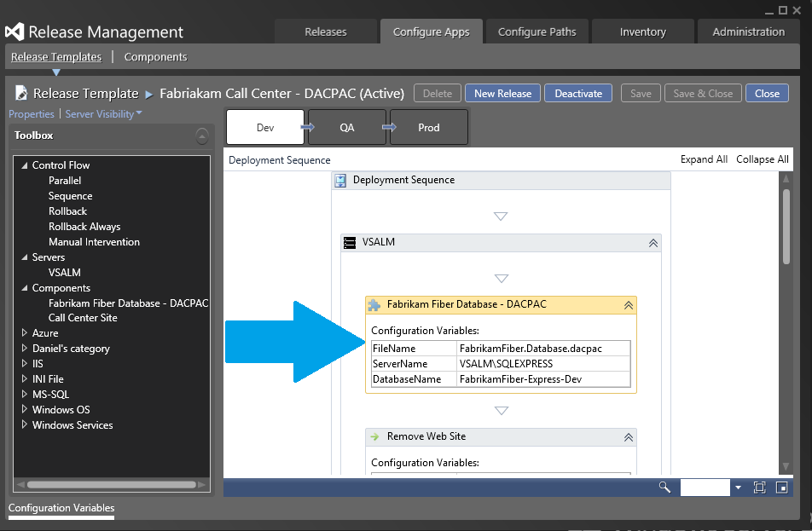
Task: Open the Properties link
Action: [x=31, y=114]
